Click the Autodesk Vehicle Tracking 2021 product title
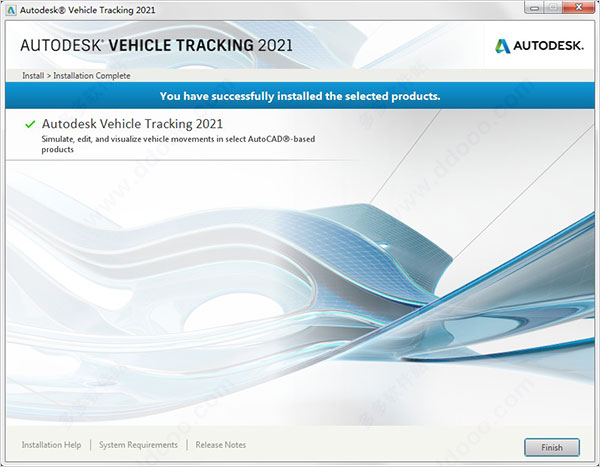 coord(132,124)
